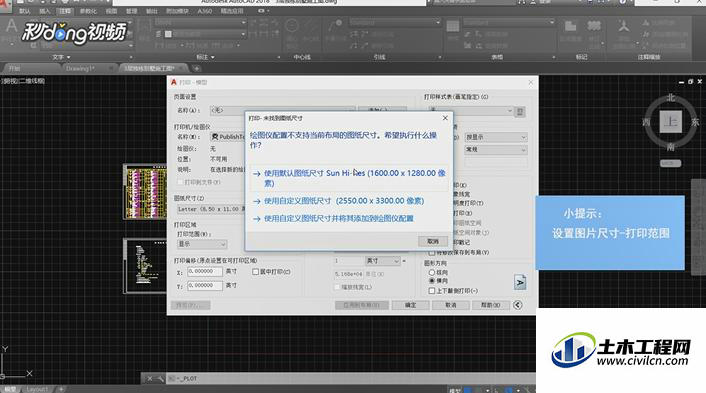Click the colorful drawing thumbnail in model space

(145, 192)
